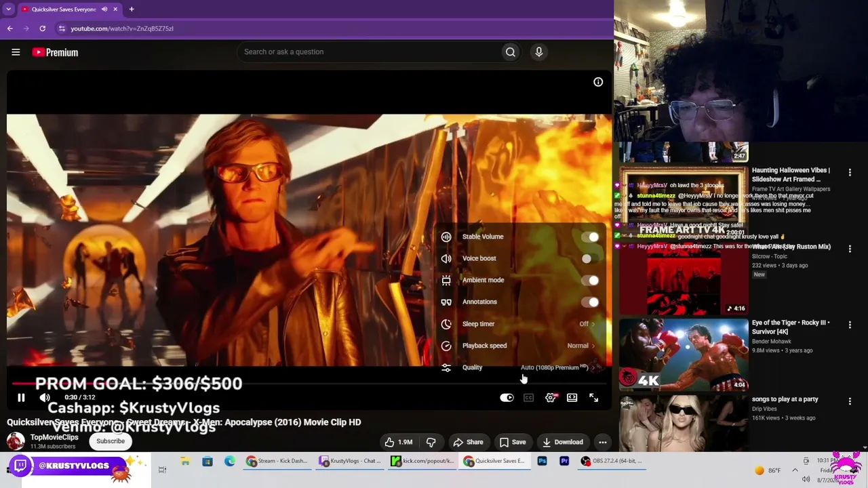Screen dimensions: 868x488
Task: Open more options for What? Ahh video
Action: (x=850, y=249)
